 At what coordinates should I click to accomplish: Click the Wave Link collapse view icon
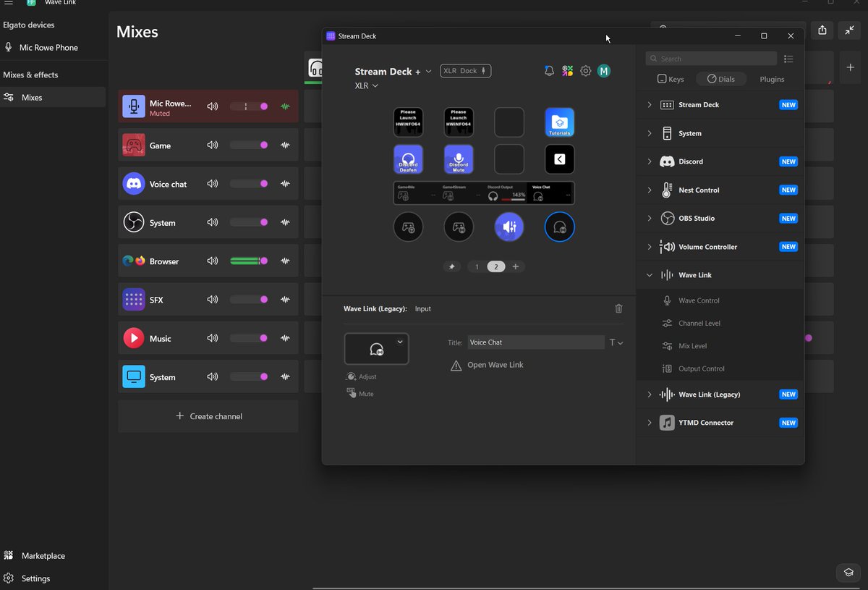point(849,30)
